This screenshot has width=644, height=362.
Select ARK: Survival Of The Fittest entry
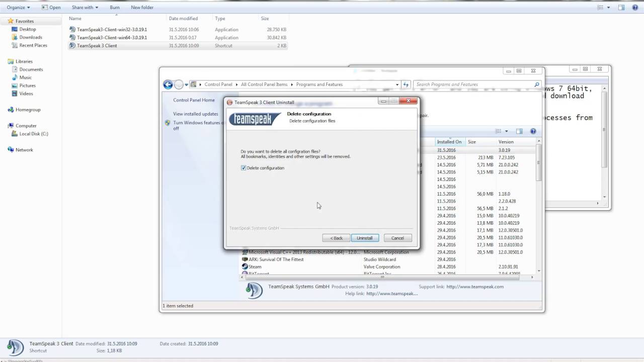point(276,259)
